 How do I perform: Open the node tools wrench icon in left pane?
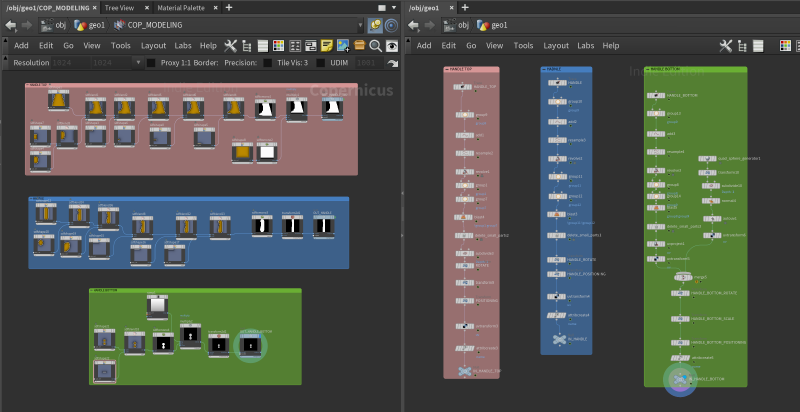click(x=231, y=45)
